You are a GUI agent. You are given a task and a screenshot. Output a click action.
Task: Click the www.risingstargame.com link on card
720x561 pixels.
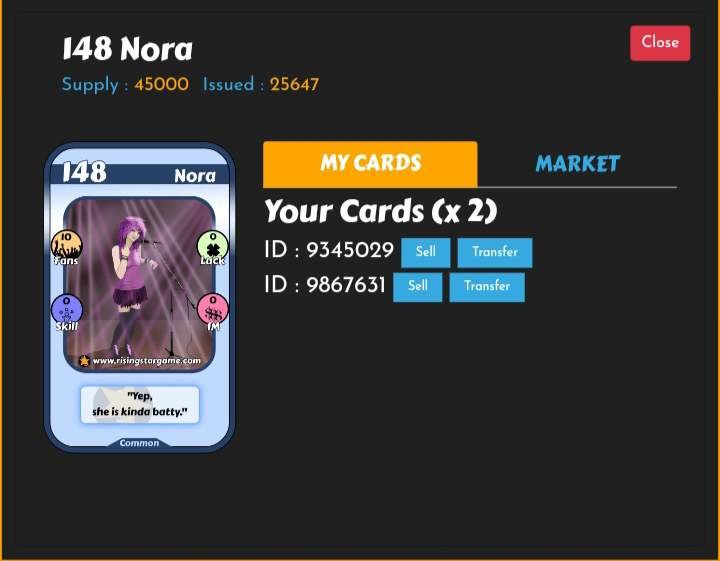point(146,361)
